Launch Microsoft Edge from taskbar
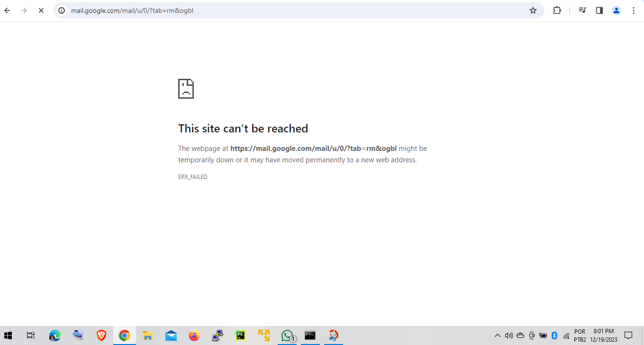The height and width of the screenshot is (345, 644). click(x=55, y=336)
